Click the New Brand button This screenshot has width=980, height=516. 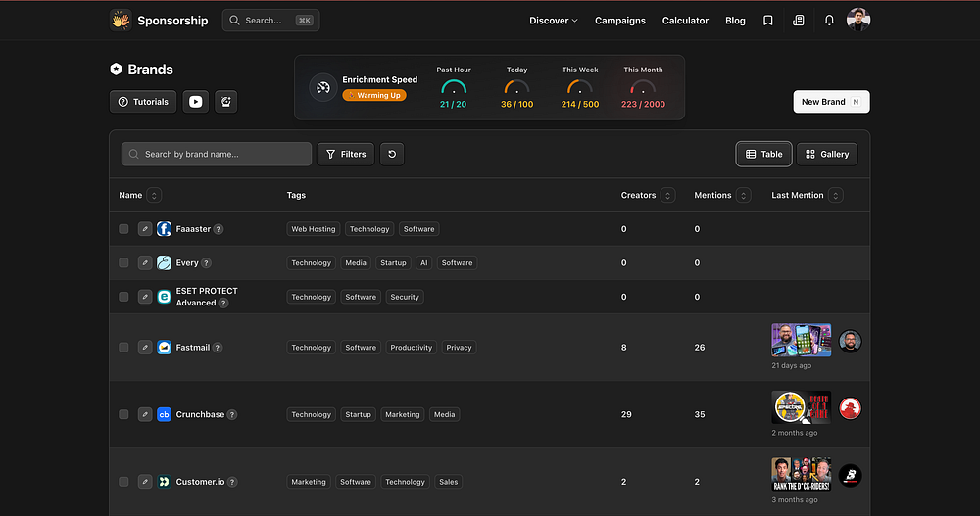(x=831, y=102)
